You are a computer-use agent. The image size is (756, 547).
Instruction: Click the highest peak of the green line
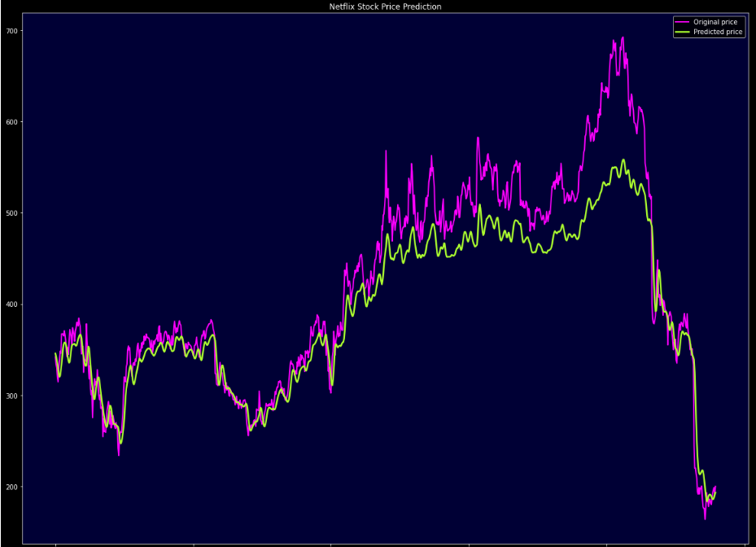point(623,160)
